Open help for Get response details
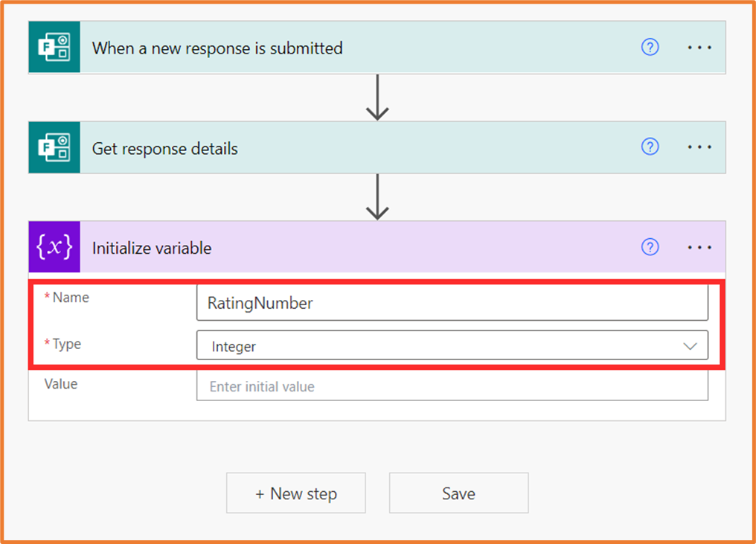The height and width of the screenshot is (544, 756). pyautogui.click(x=650, y=147)
